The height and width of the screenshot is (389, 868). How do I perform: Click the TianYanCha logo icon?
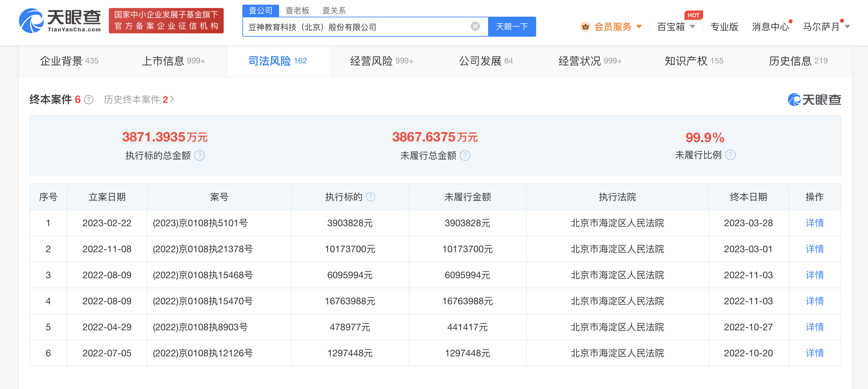(31, 21)
